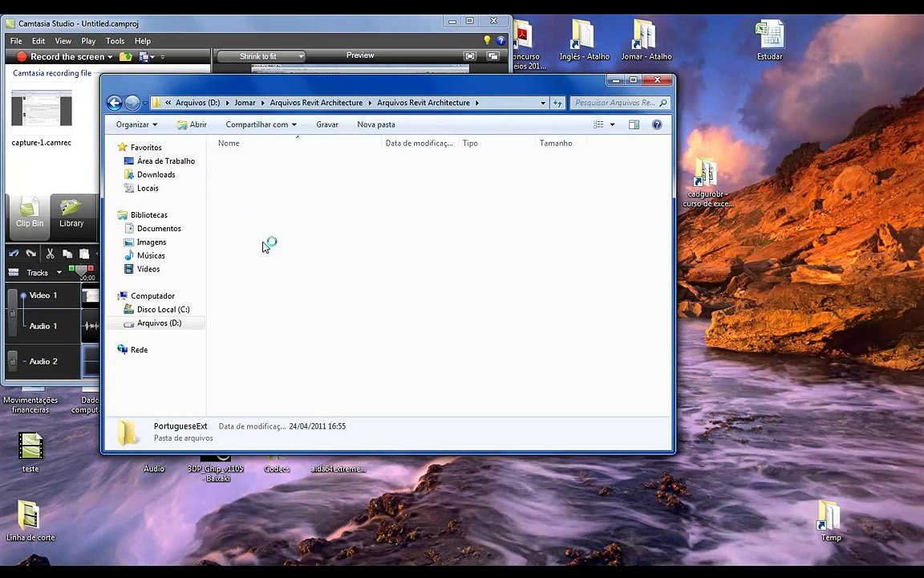This screenshot has width=924, height=578.
Task: Click the Paste icon in timeline toolbar
Action: 84,254
